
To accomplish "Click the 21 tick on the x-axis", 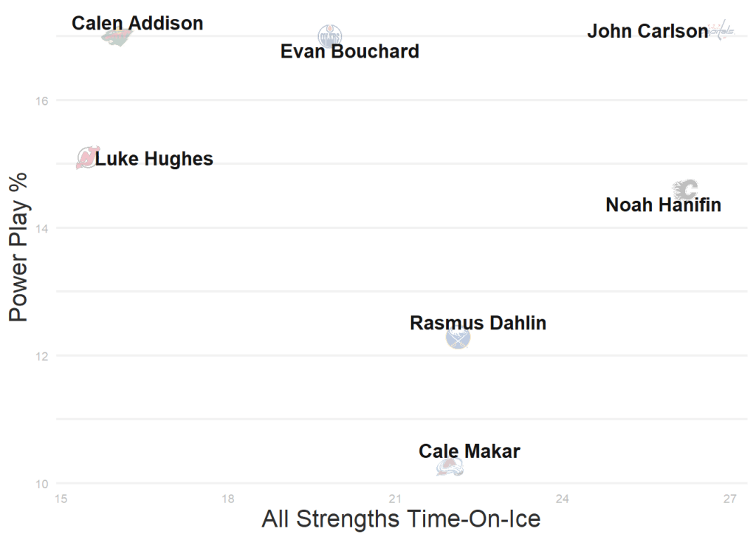I will click(x=395, y=499).
